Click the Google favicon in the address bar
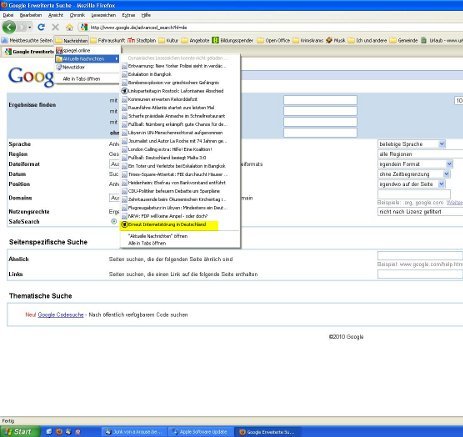 [x=84, y=27]
